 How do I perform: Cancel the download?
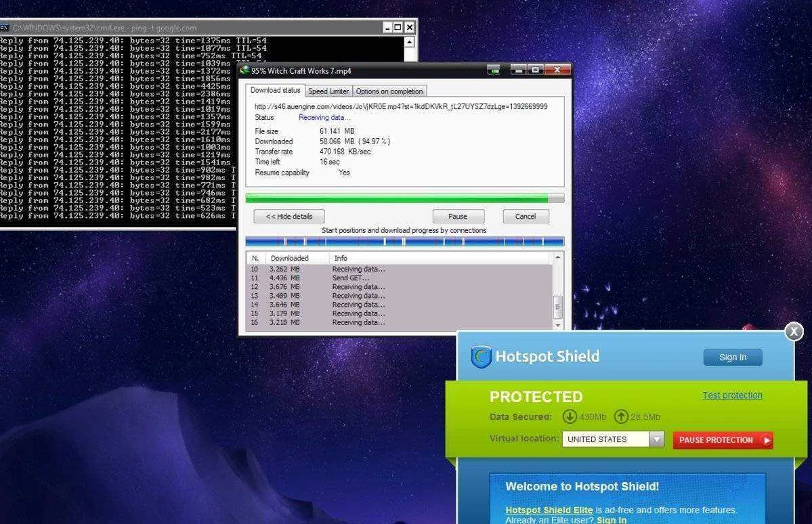(526, 217)
